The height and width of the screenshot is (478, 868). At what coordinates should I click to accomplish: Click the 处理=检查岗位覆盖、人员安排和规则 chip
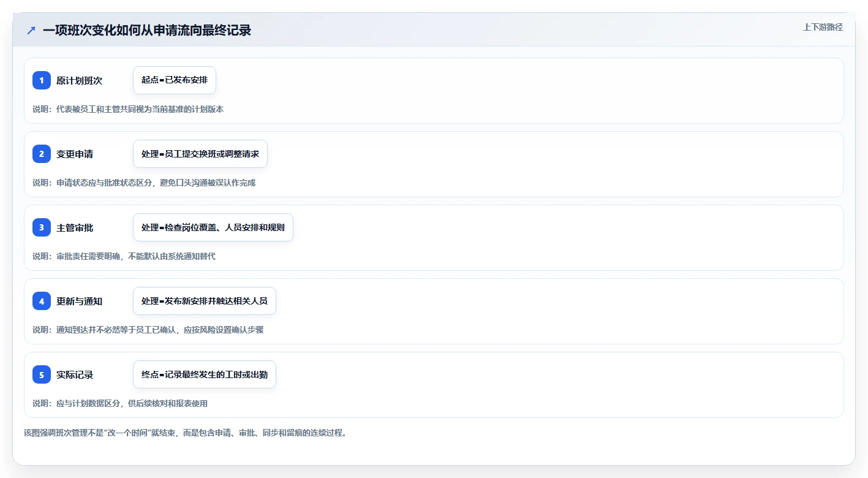point(213,227)
